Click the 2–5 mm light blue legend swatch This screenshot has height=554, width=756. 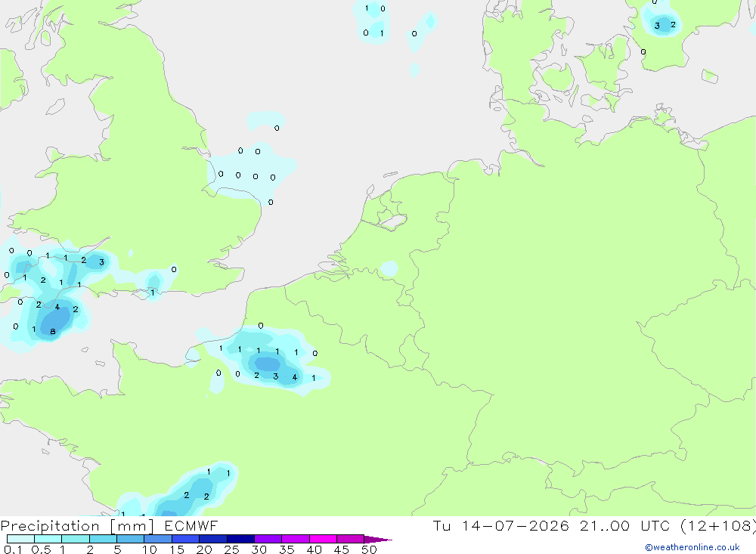103,539
